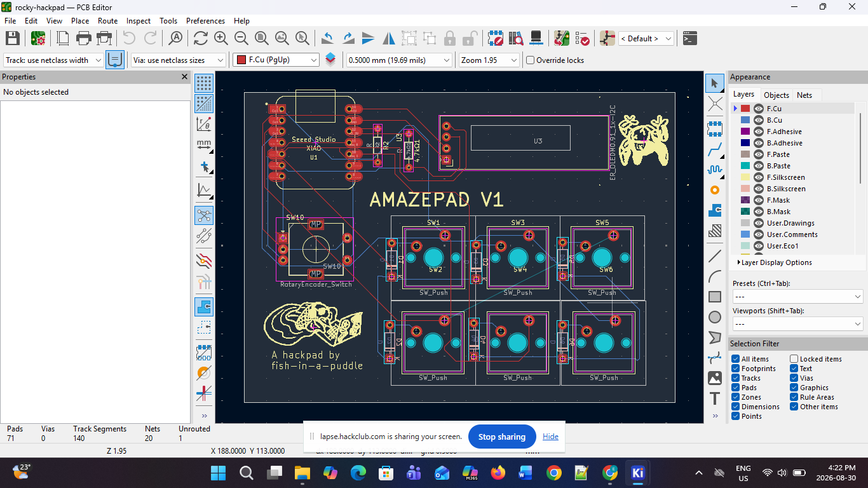Open the grid size dropdown
This screenshot has width=868, height=488.
point(398,60)
